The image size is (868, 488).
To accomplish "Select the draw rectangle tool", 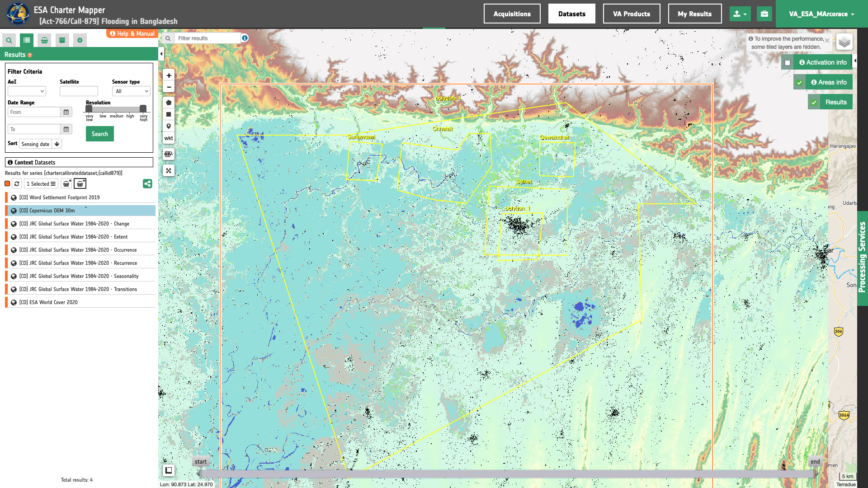I will [169, 114].
